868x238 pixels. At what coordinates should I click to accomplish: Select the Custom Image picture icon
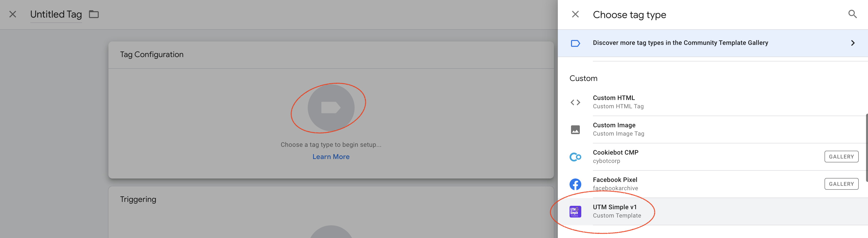point(575,129)
